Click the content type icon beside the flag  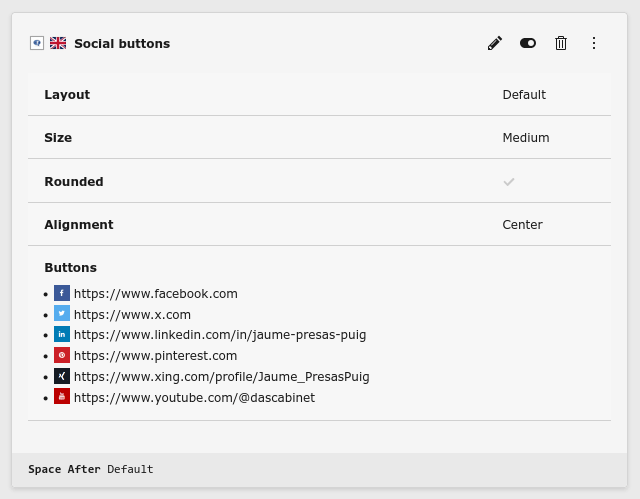coord(37,43)
